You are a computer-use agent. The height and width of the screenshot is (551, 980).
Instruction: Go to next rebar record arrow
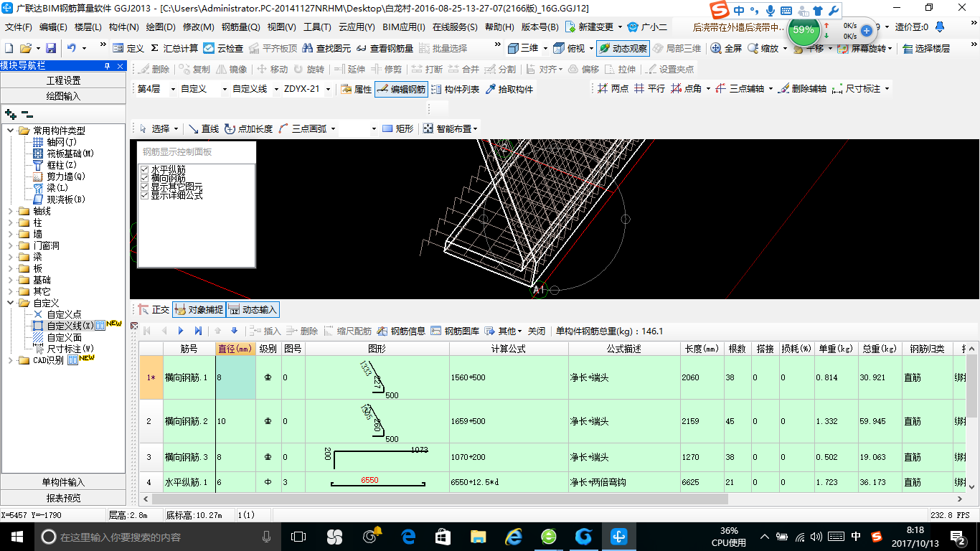coord(180,331)
